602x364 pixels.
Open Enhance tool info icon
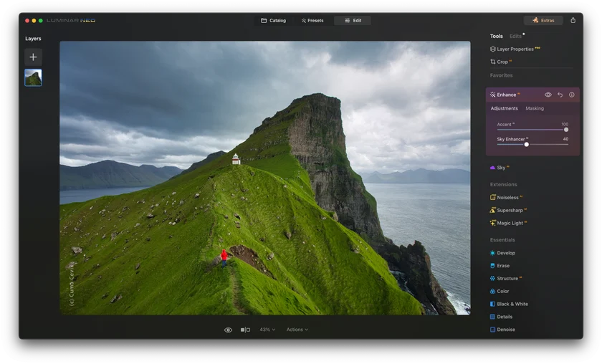[x=571, y=95]
